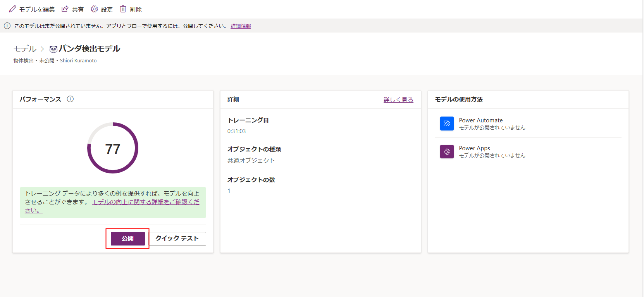
Task: Click the Power Apps text label
Action: 475,148
